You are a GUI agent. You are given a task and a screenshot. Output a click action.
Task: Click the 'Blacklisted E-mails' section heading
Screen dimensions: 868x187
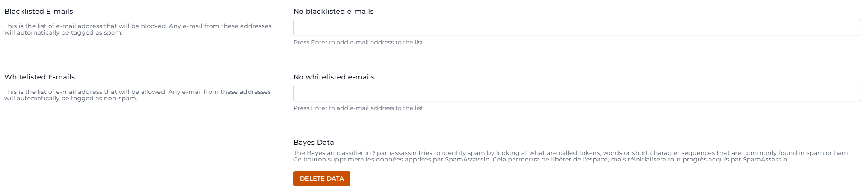[x=39, y=12]
